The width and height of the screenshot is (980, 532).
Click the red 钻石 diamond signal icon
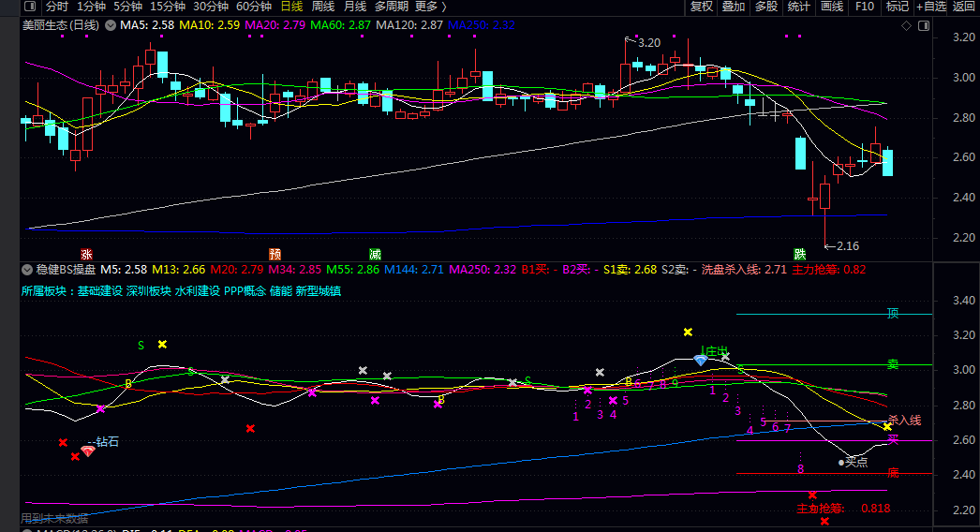tap(88, 451)
